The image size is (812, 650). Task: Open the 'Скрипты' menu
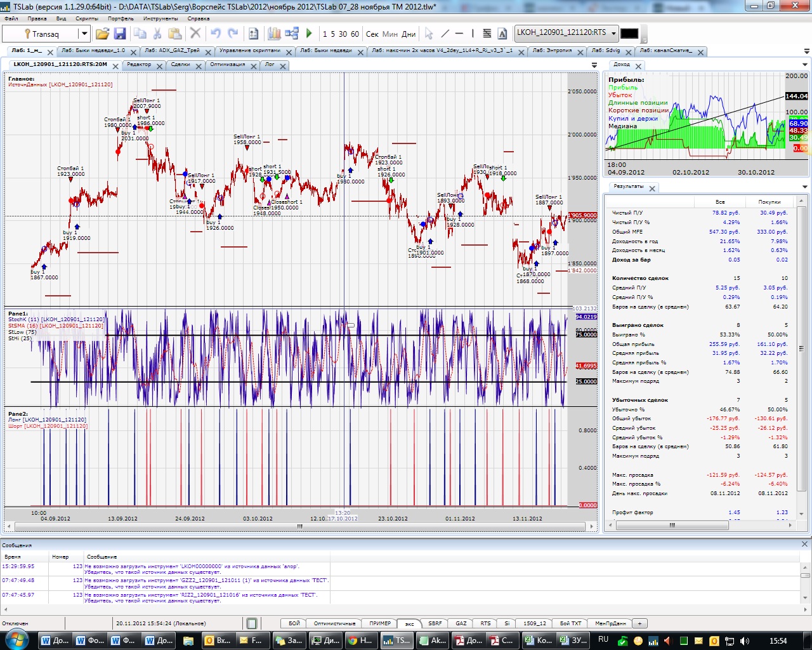coord(87,18)
